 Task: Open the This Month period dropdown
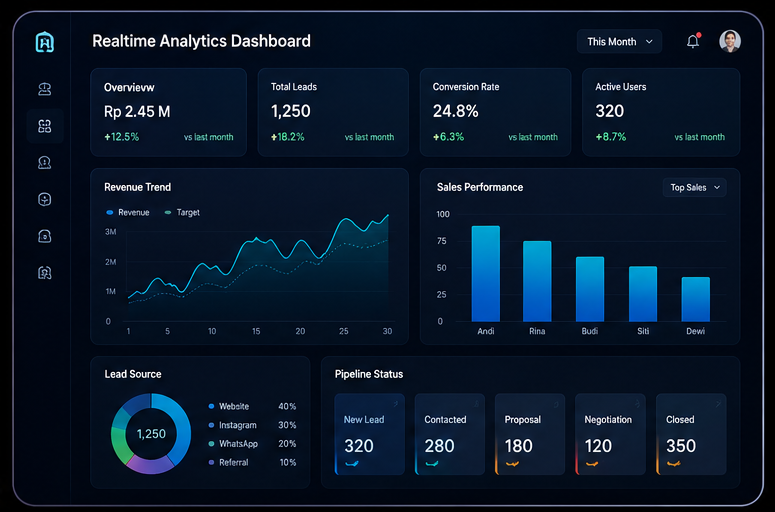tap(619, 42)
